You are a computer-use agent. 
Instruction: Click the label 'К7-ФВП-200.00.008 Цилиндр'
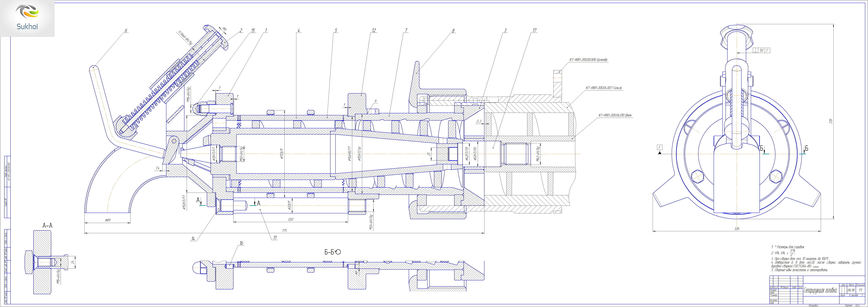coord(588,60)
